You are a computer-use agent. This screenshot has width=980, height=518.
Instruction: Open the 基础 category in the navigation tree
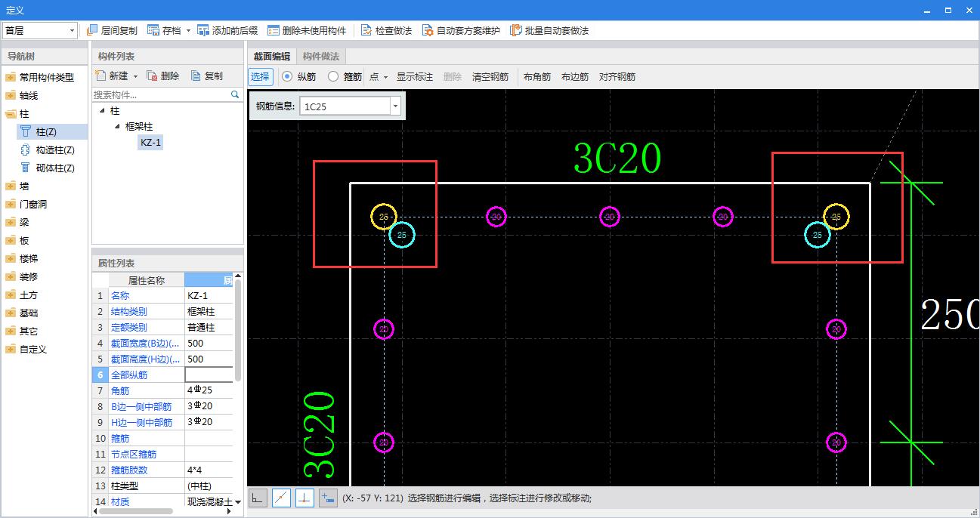29,313
